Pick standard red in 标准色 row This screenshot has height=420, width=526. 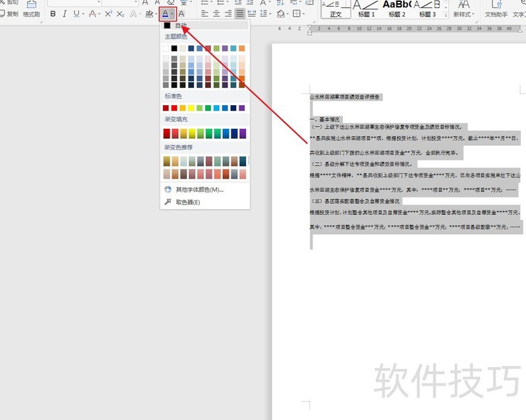pyautogui.click(x=174, y=108)
